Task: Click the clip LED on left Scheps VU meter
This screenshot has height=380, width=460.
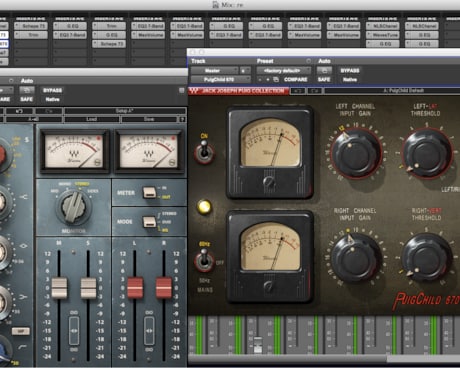Action: pos(98,138)
